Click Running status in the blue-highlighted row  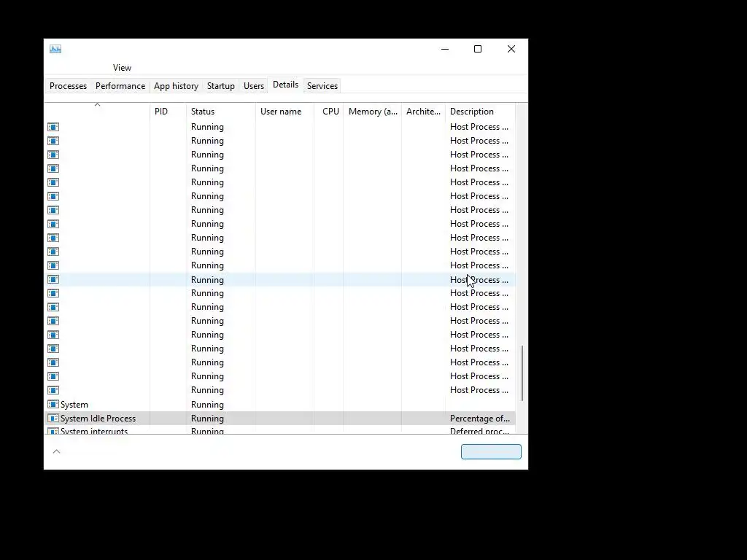(207, 279)
